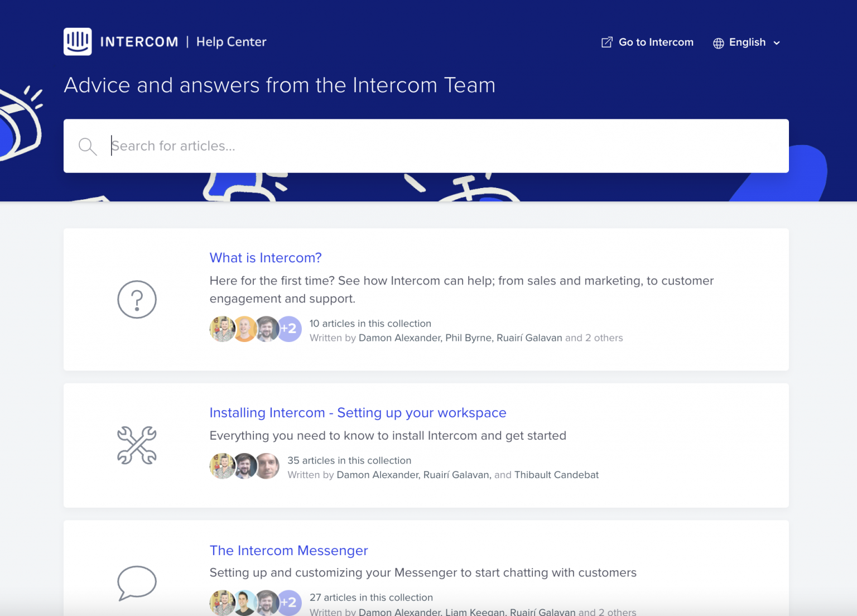
Task: Click the +2 avatar badge under What is Intercom
Action: click(x=290, y=329)
